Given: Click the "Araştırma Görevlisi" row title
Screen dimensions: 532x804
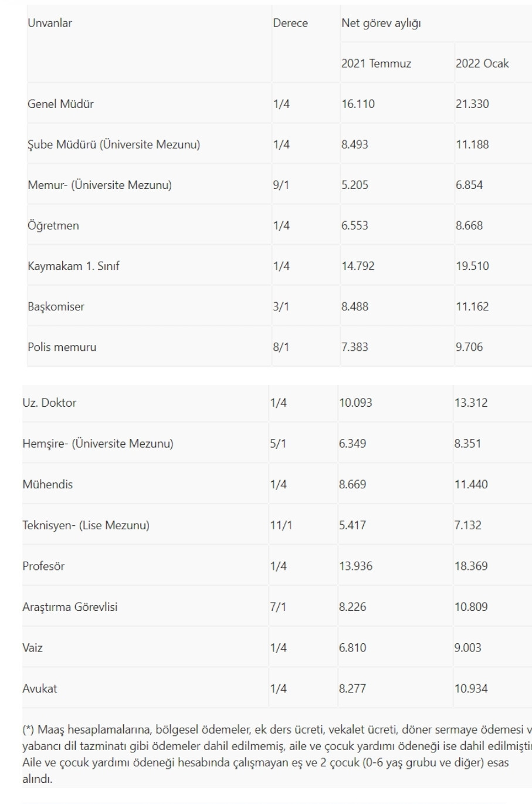Looking at the screenshot, I should (x=70, y=607).
